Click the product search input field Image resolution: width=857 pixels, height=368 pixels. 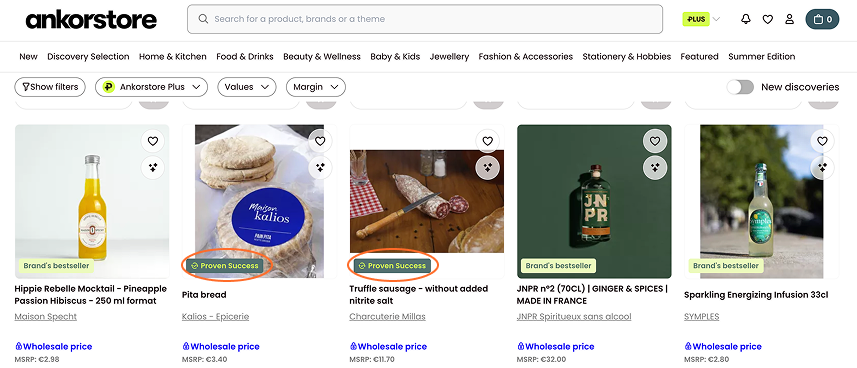tap(425, 19)
